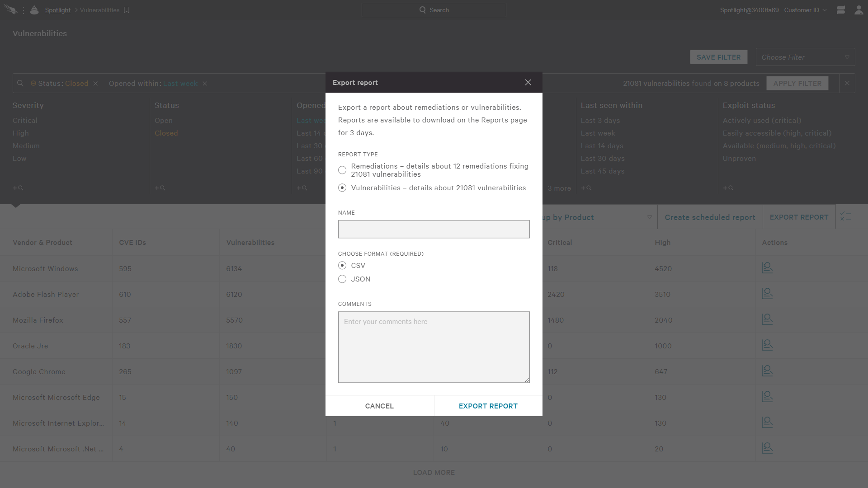Screen dimensions: 868x488
Task: Remove the Opened within filter
Action: pyautogui.click(x=205, y=84)
